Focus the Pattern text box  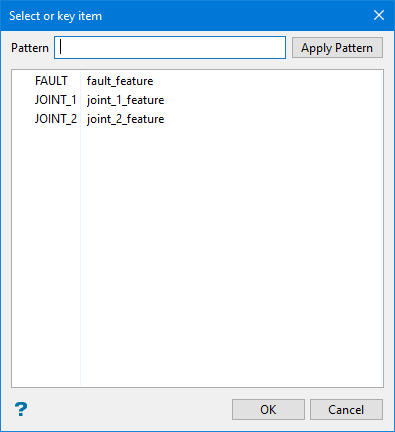coord(170,48)
